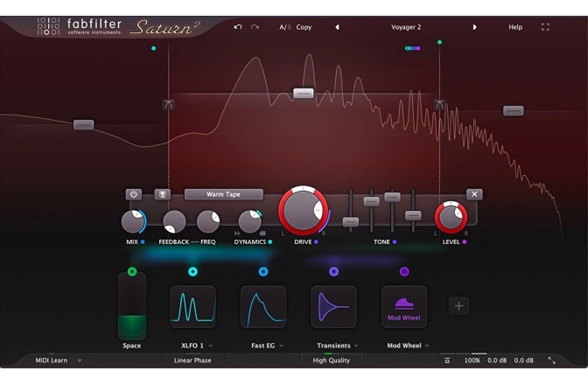Click the FEEDBACK knob
This screenshot has height=385, width=588.
[174, 221]
